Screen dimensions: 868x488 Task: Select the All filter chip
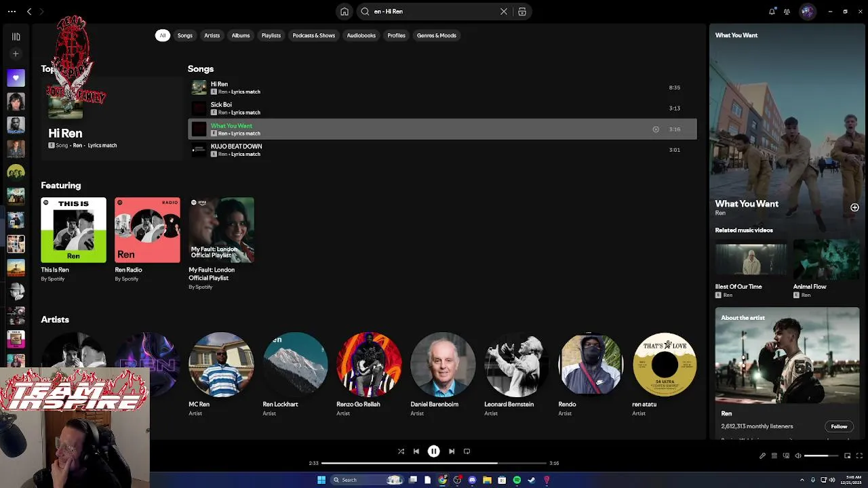tap(162, 35)
